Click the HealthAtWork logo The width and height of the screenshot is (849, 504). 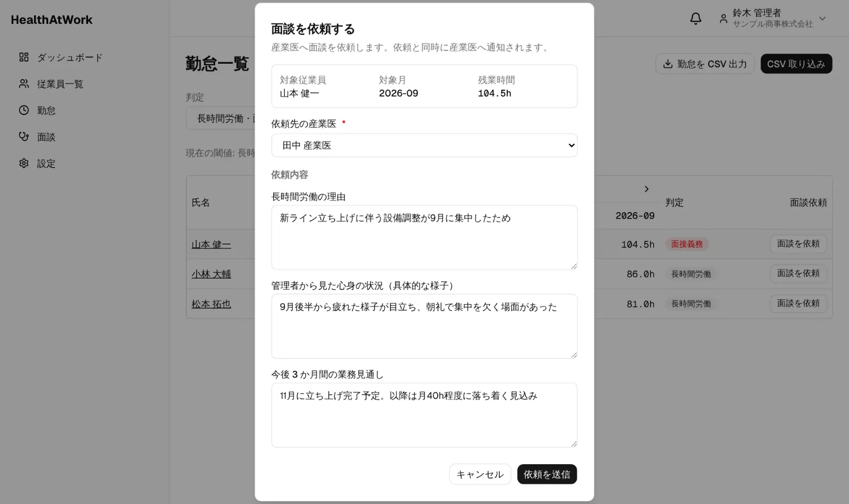(51, 20)
